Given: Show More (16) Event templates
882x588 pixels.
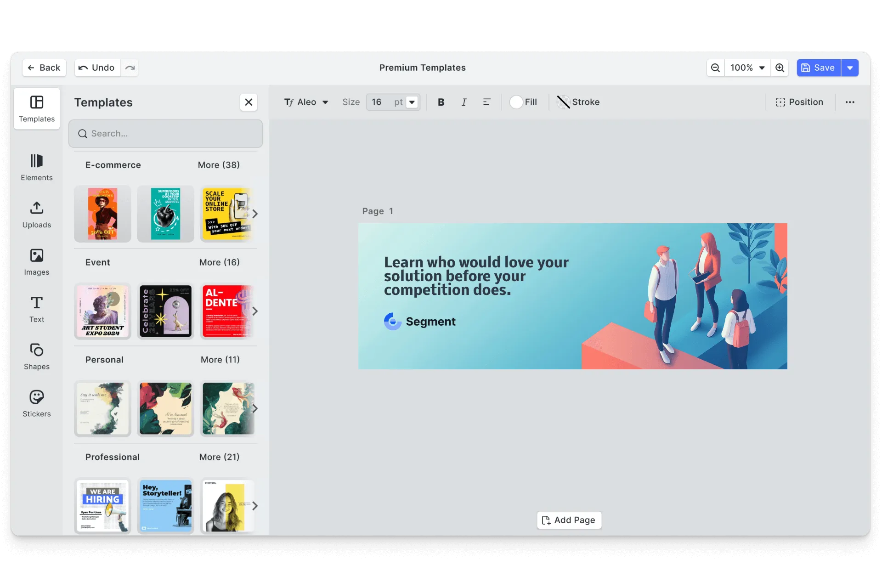Looking at the screenshot, I should pos(220,262).
